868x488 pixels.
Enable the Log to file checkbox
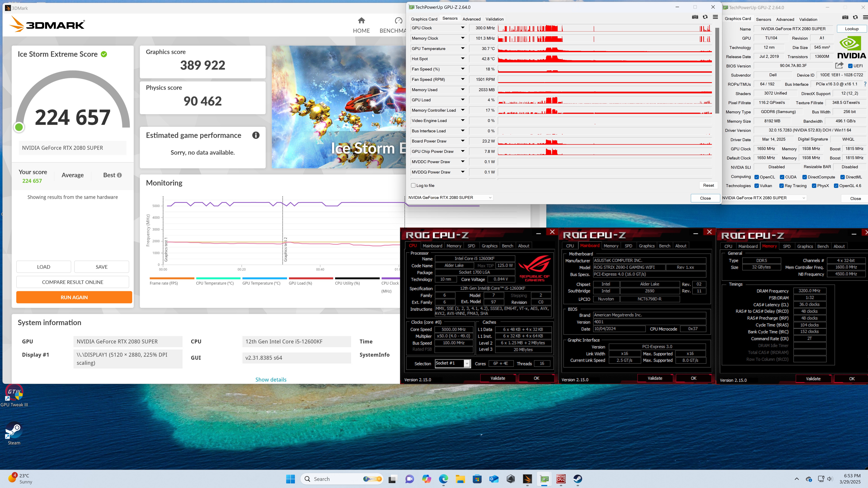point(413,186)
